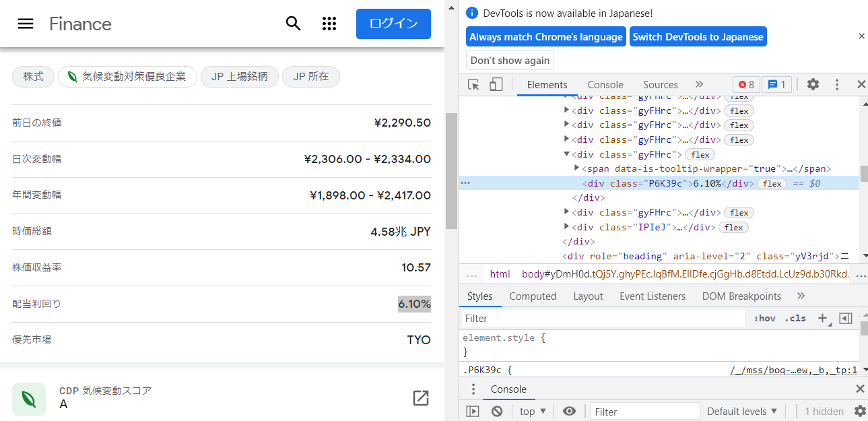Toggle the :hov element state panel

pyautogui.click(x=764, y=318)
